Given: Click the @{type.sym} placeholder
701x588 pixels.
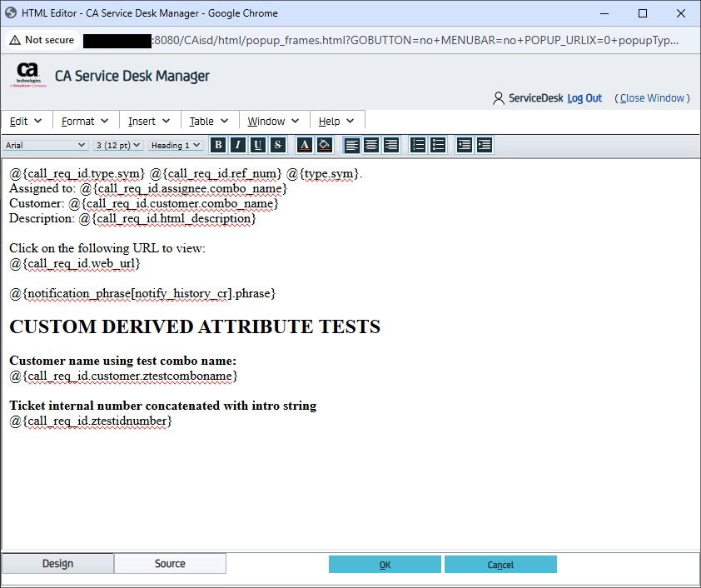Looking at the screenshot, I should click(323, 173).
